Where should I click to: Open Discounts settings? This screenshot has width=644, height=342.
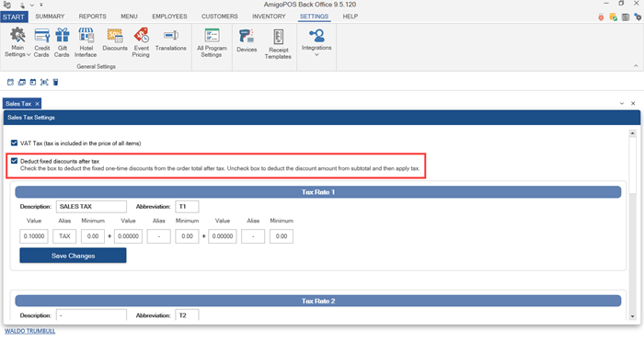(115, 40)
